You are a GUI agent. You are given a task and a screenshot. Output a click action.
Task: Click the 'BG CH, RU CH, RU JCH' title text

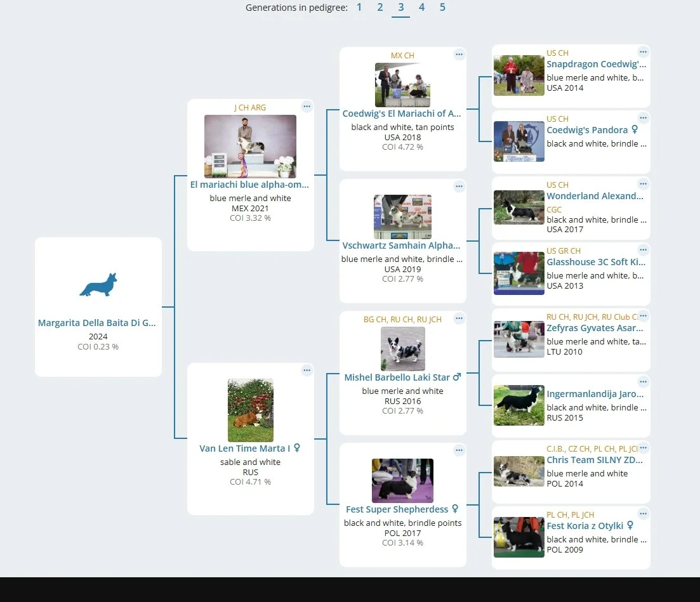403,320
